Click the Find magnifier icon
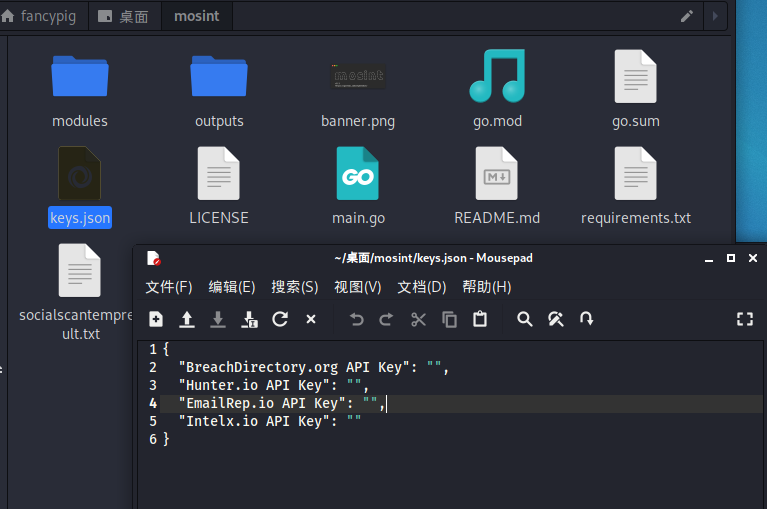The width and height of the screenshot is (767, 509). (524, 319)
